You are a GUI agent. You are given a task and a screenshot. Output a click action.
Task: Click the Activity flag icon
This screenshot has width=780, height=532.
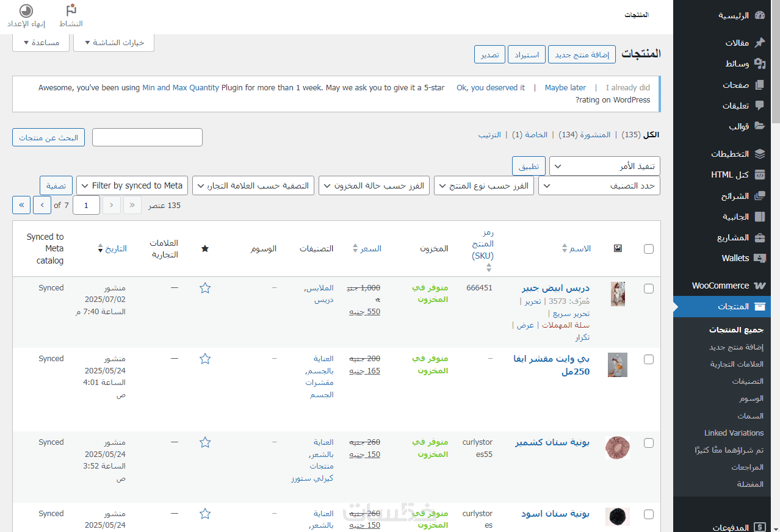click(71, 10)
